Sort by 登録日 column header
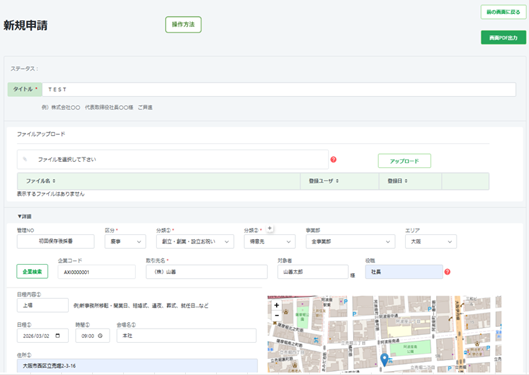Viewport: 529px width, 375px height. point(397,181)
